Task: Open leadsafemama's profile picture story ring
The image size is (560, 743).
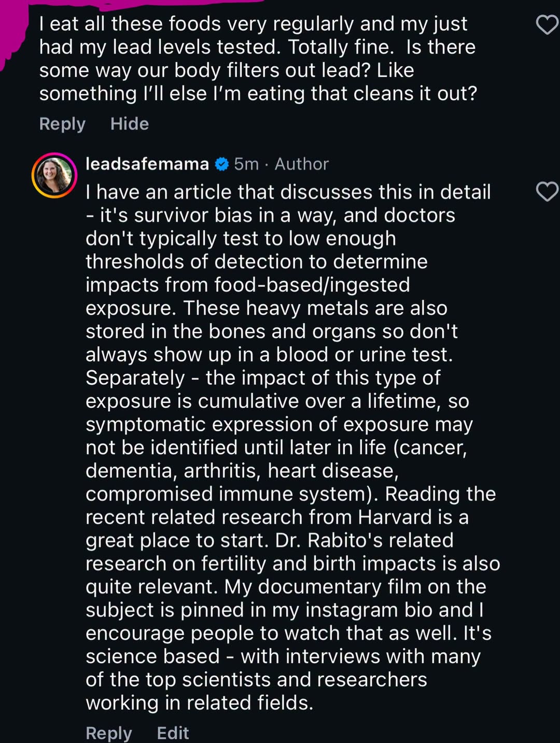Action: pyautogui.click(x=54, y=175)
